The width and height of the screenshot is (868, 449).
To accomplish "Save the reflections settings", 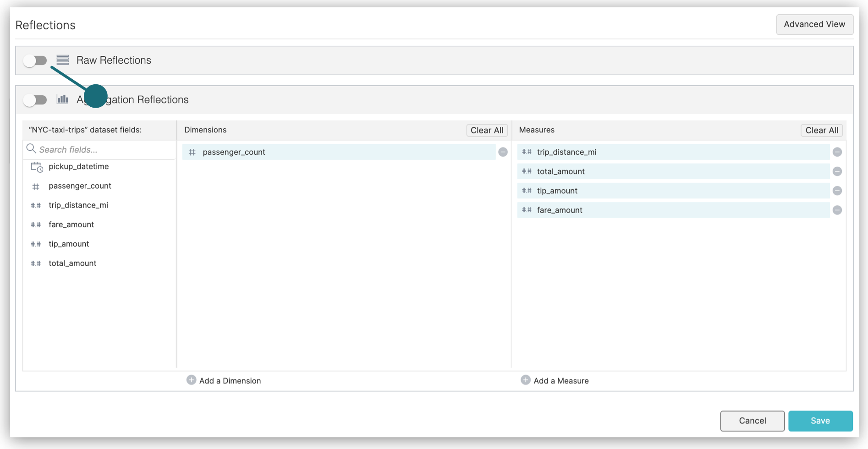I will pyautogui.click(x=820, y=421).
